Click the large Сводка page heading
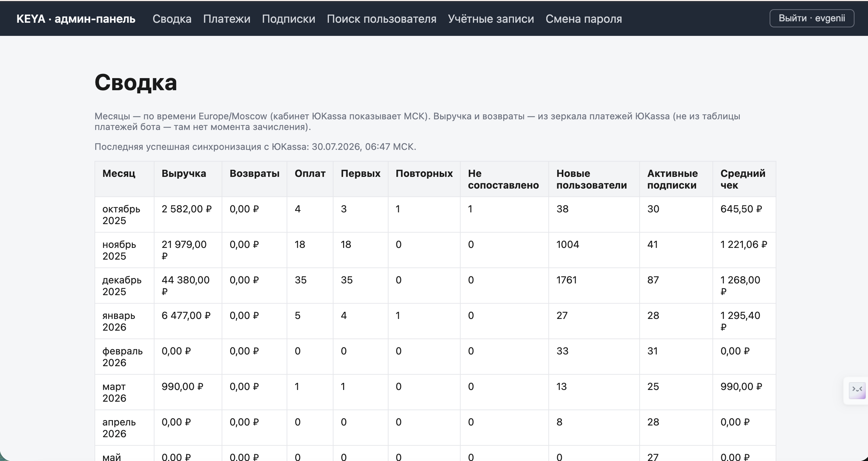Screen dimensions: 868x461 136,82
